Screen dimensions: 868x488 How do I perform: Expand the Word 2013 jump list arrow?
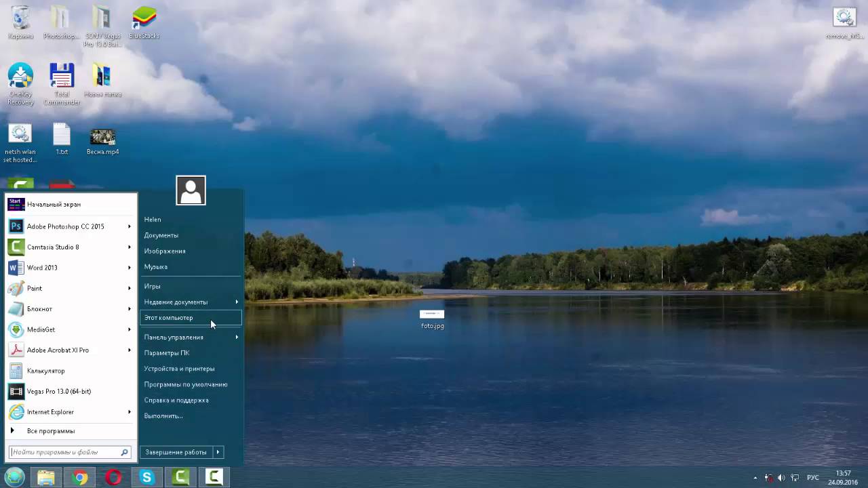[129, 268]
